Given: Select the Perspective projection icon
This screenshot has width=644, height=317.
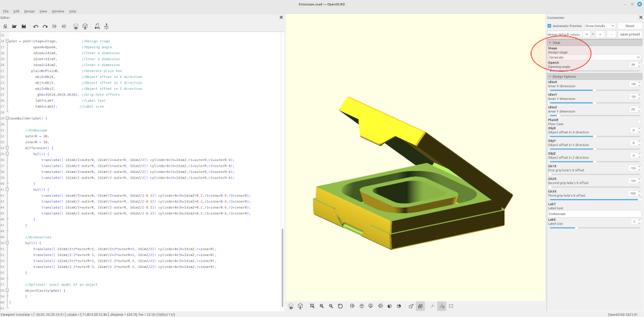Looking at the screenshot, I should click(411, 306).
